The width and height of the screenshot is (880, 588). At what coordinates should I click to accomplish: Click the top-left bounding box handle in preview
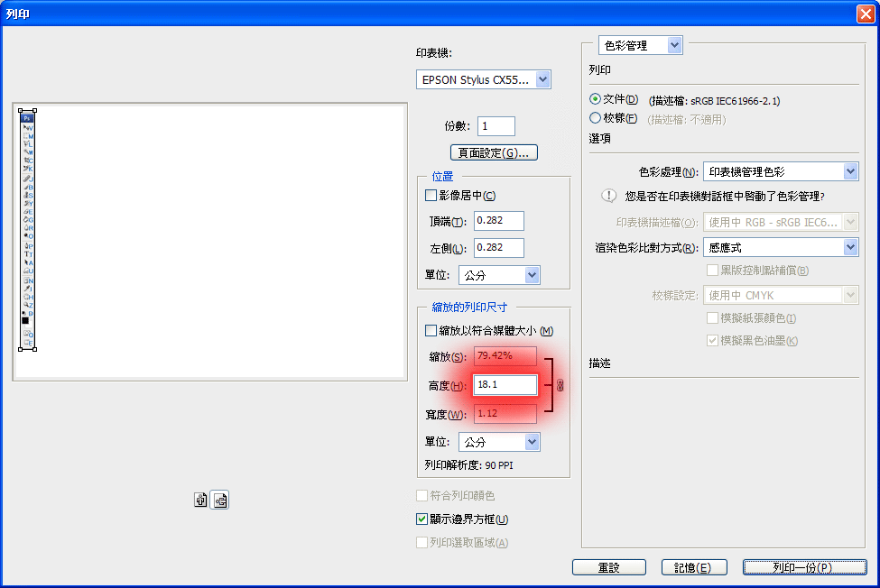pos(20,111)
